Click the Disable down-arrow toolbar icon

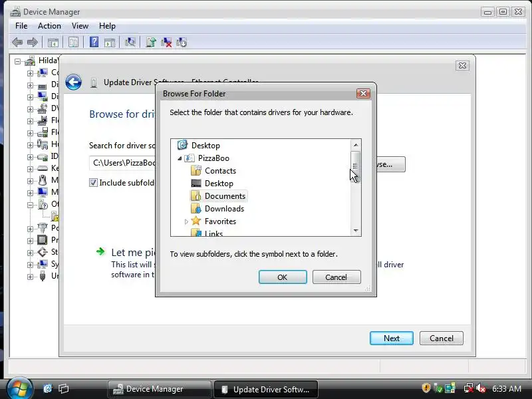[182, 43]
